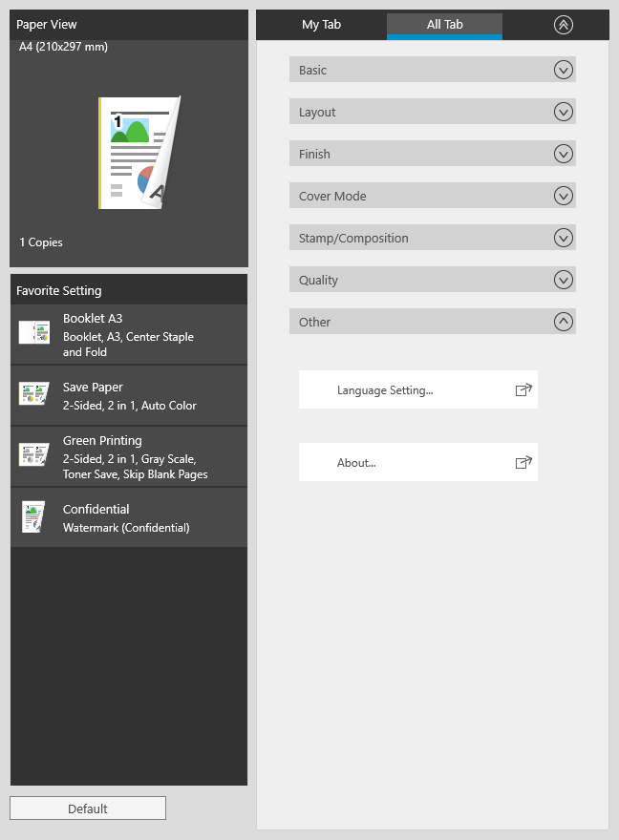Apply the Booklet A3 favorite setting
Viewport: 619px width, 840px height.
pyautogui.click(x=129, y=334)
